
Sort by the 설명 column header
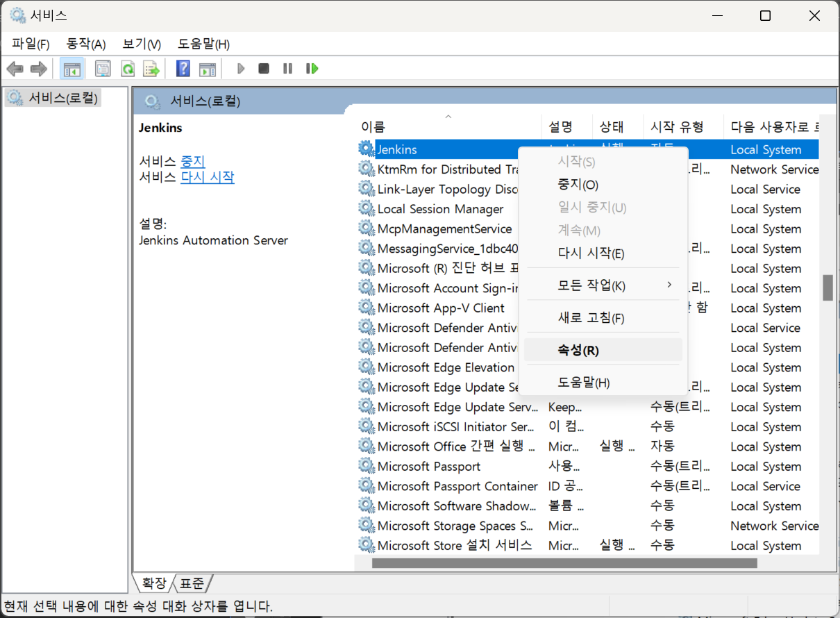[566, 126]
